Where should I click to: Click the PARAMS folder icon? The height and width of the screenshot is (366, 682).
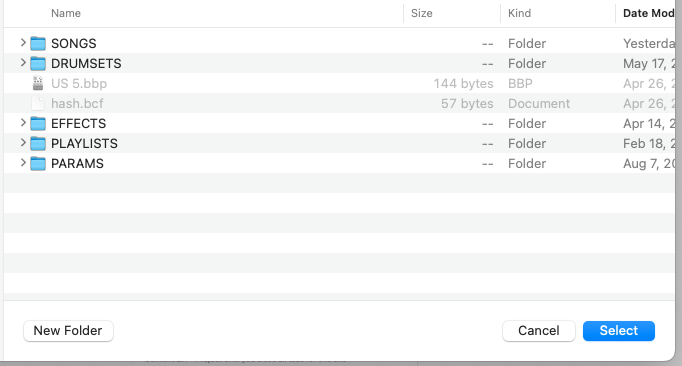tap(38, 163)
